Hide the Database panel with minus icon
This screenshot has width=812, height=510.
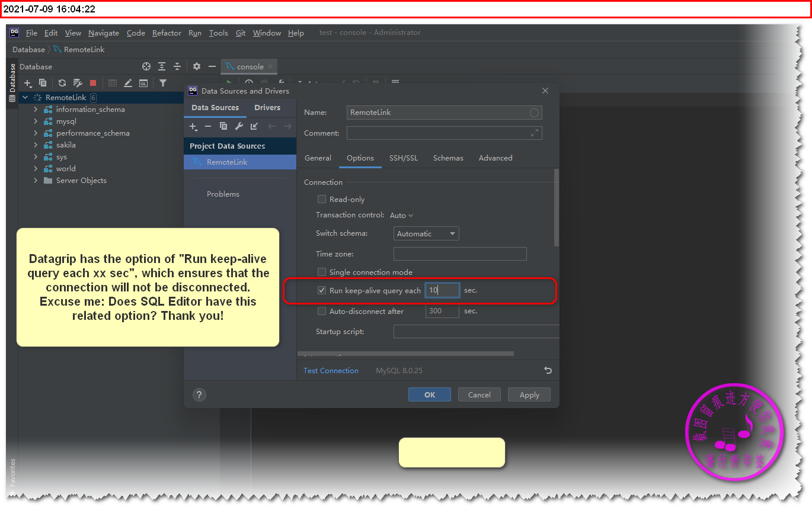pyautogui.click(x=212, y=67)
